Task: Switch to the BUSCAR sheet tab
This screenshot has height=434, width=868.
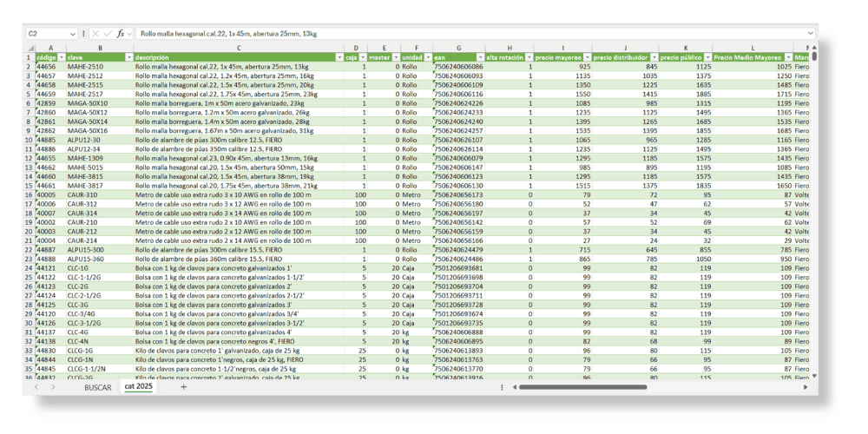Action: [97, 387]
